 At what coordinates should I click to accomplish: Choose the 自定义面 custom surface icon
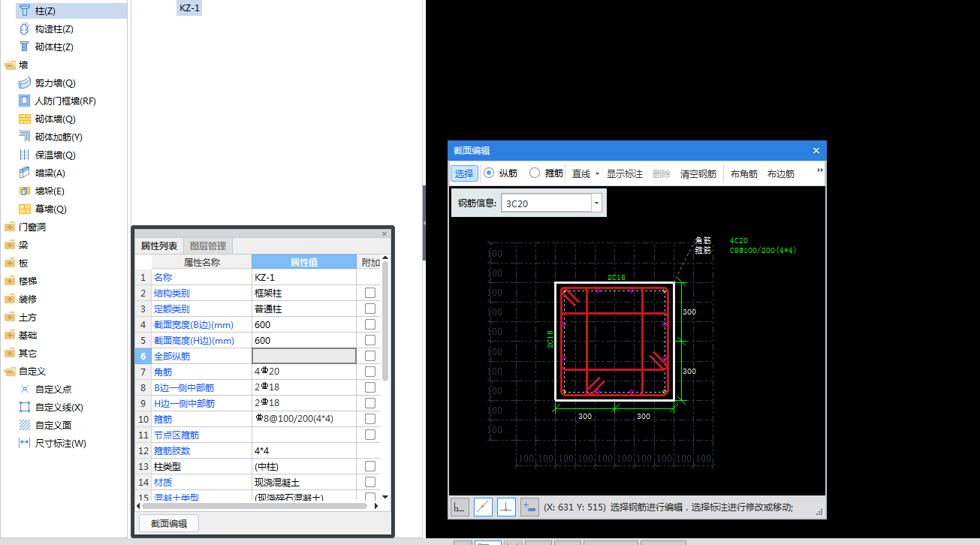click(24, 425)
